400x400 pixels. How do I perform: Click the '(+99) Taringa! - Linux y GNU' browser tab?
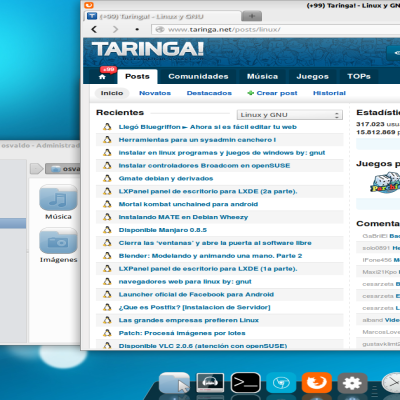pyautogui.click(x=163, y=16)
